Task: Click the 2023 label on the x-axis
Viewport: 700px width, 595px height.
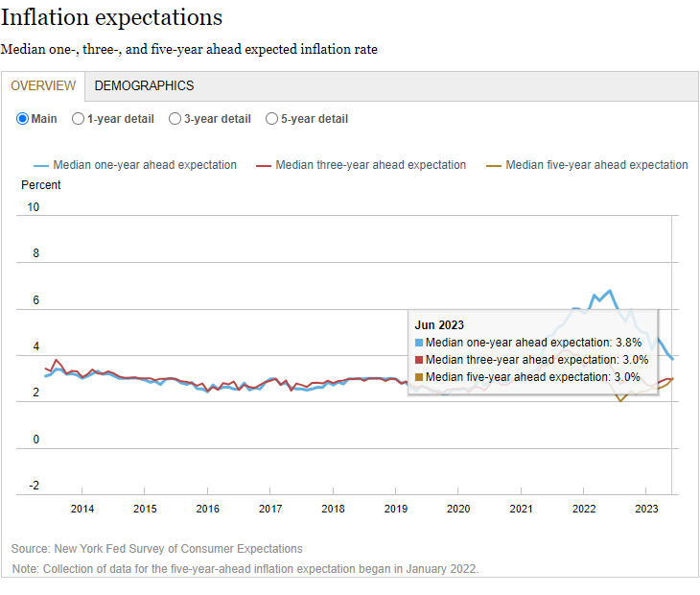Action: coord(647,509)
